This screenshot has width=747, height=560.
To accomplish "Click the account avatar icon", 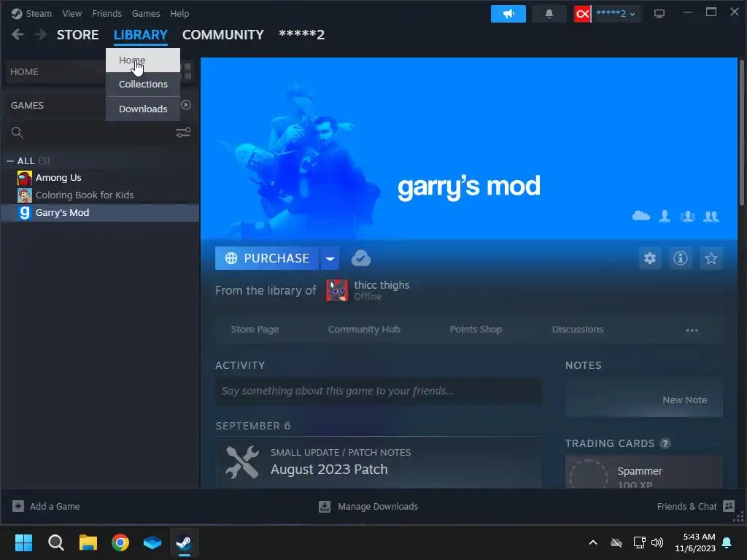I will pos(582,13).
